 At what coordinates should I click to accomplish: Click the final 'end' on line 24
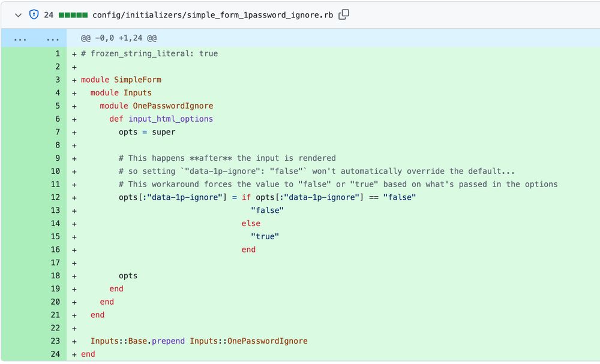[x=88, y=354]
